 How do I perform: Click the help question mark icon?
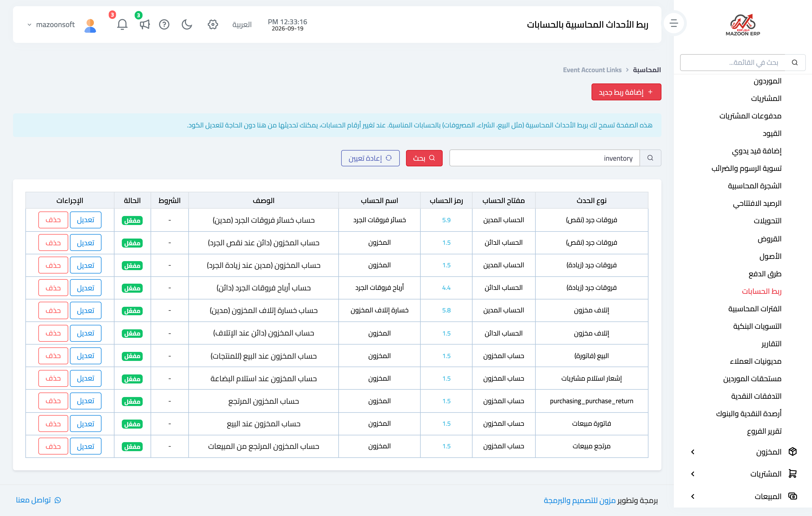pyautogui.click(x=164, y=25)
